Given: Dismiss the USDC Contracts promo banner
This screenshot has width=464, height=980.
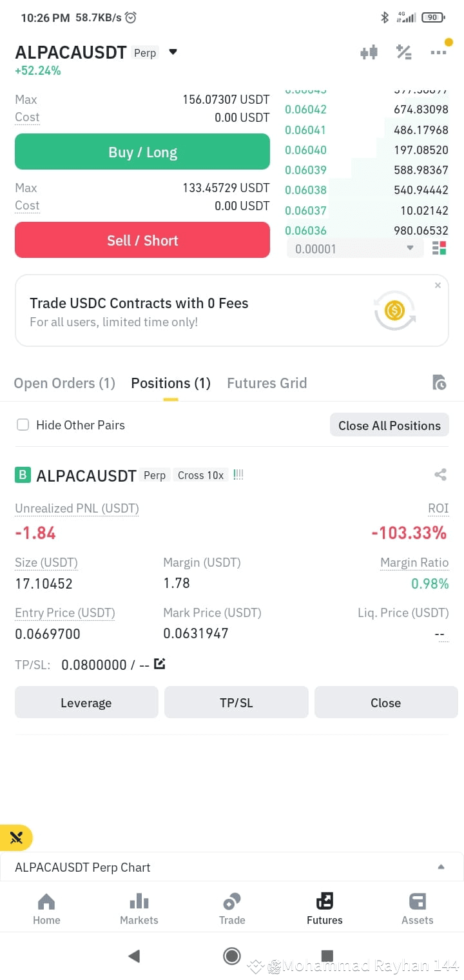Looking at the screenshot, I should pos(438,285).
